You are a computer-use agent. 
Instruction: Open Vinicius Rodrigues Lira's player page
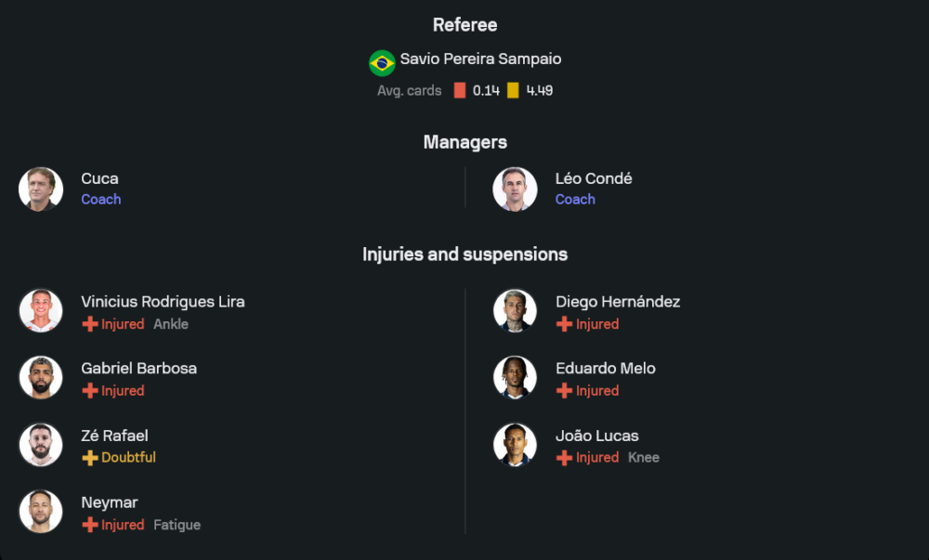[163, 302]
